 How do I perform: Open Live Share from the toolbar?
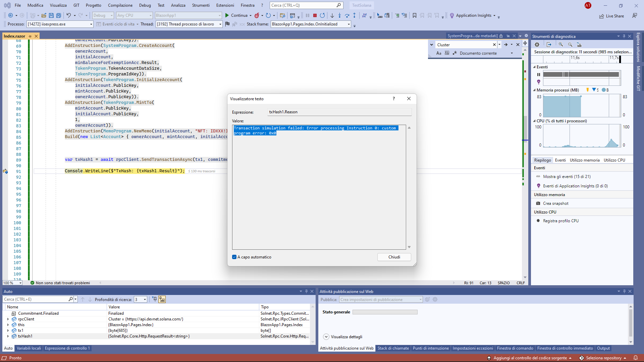(611, 16)
